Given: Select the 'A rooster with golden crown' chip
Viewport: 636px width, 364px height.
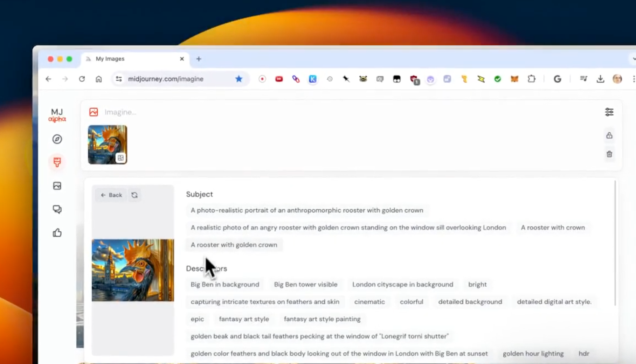Looking at the screenshot, I should tap(234, 245).
